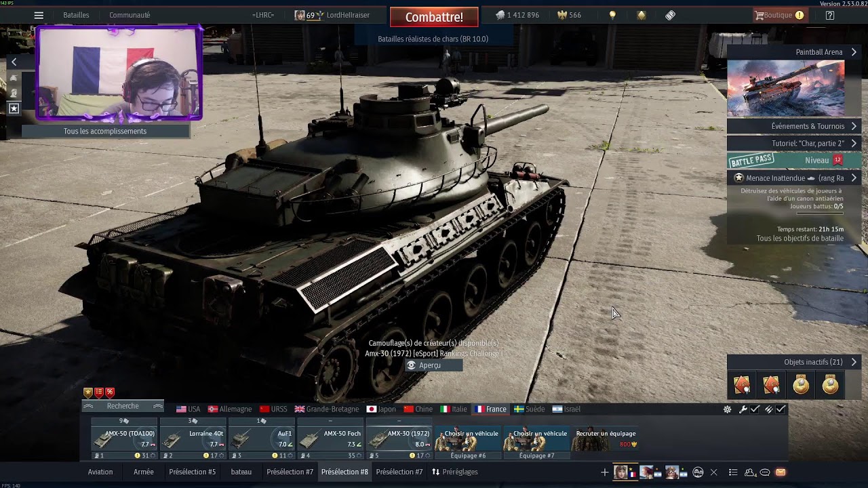Select France nation tab
Viewport: 868px width, 488px height.
490,409
